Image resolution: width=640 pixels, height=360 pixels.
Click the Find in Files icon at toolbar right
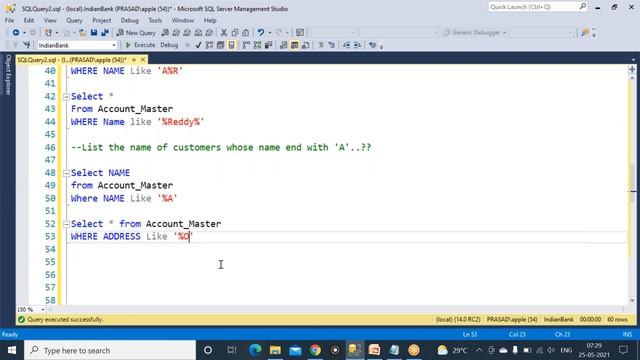pyautogui.click(x=585, y=33)
